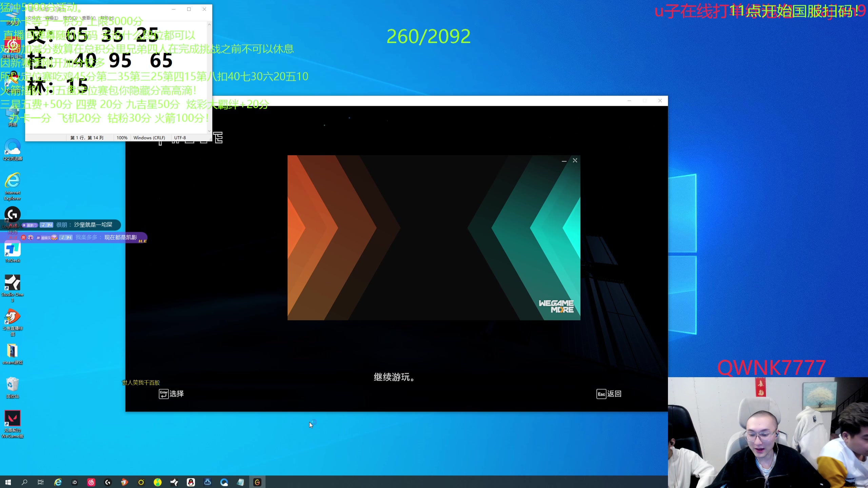Image resolution: width=868 pixels, height=488 pixels.
Task: Open the 查看(V) menu in Notepad
Action: click(88, 18)
